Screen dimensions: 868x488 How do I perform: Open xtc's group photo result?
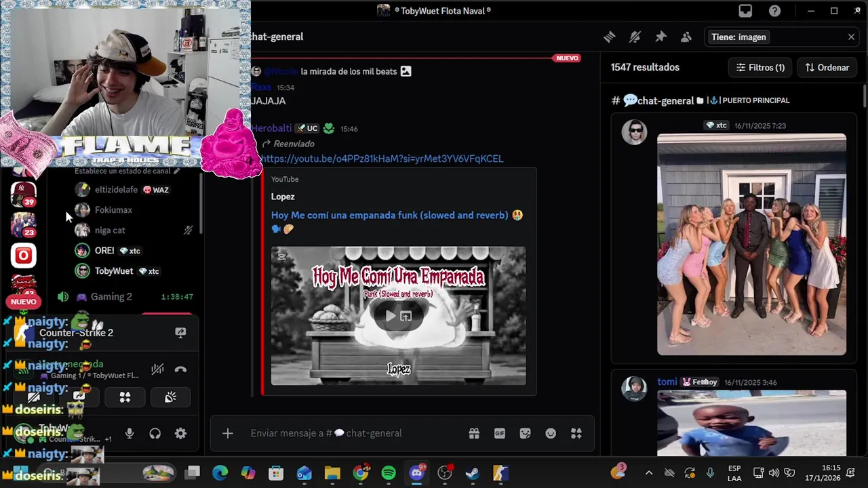pyautogui.click(x=751, y=244)
